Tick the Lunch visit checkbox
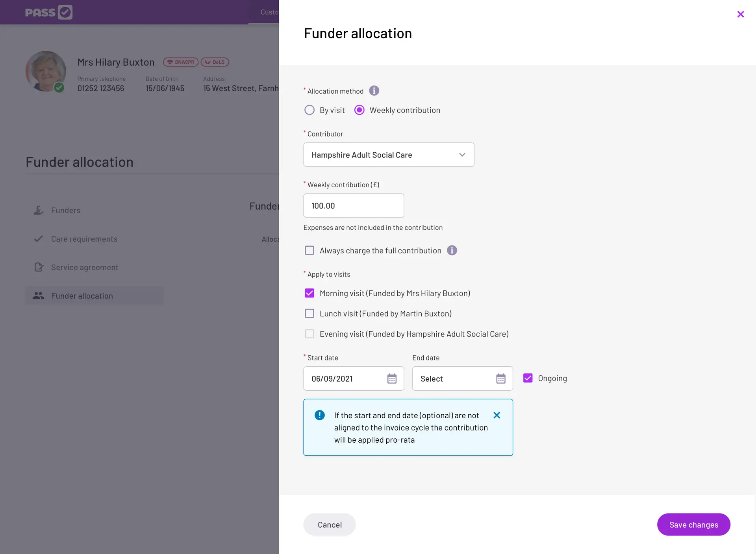Viewport: 756px width, 554px height. pyautogui.click(x=309, y=314)
